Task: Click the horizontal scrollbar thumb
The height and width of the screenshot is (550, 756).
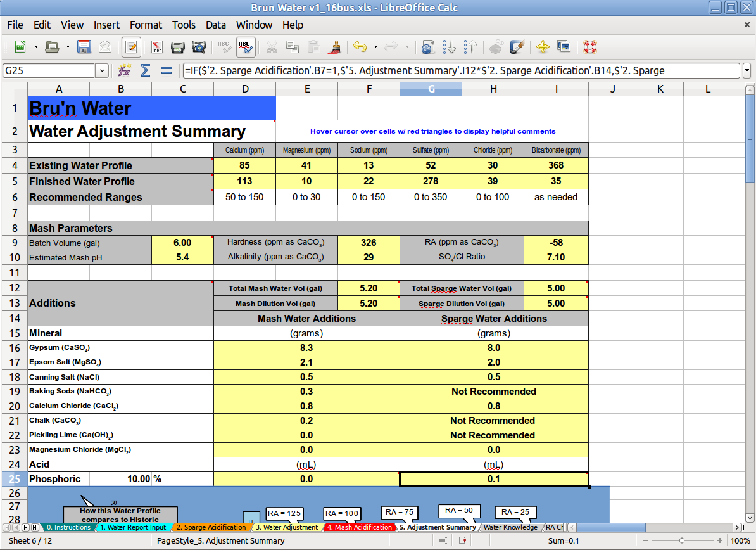Action: pyautogui.click(x=610, y=527)
